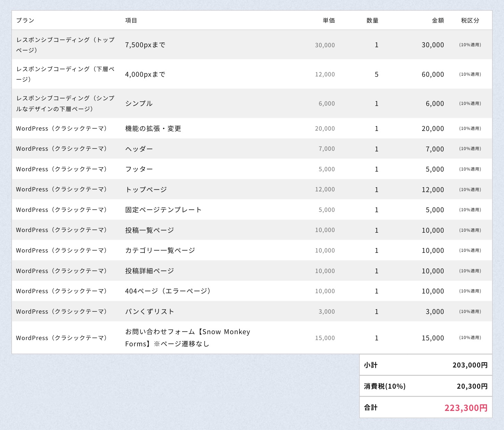Click the 消費税(10%) amount 20,300円
The width and height of the screenshot is (504, 430).
click(x=472, y=386)
